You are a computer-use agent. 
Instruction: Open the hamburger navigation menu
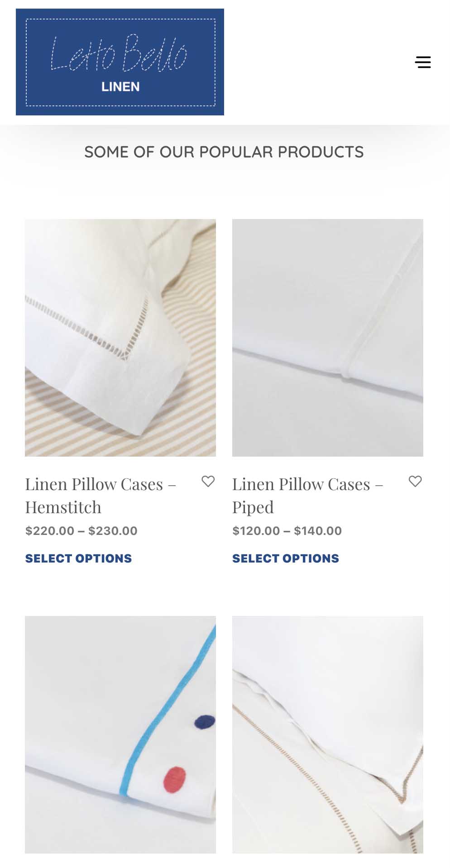(423, 62)
